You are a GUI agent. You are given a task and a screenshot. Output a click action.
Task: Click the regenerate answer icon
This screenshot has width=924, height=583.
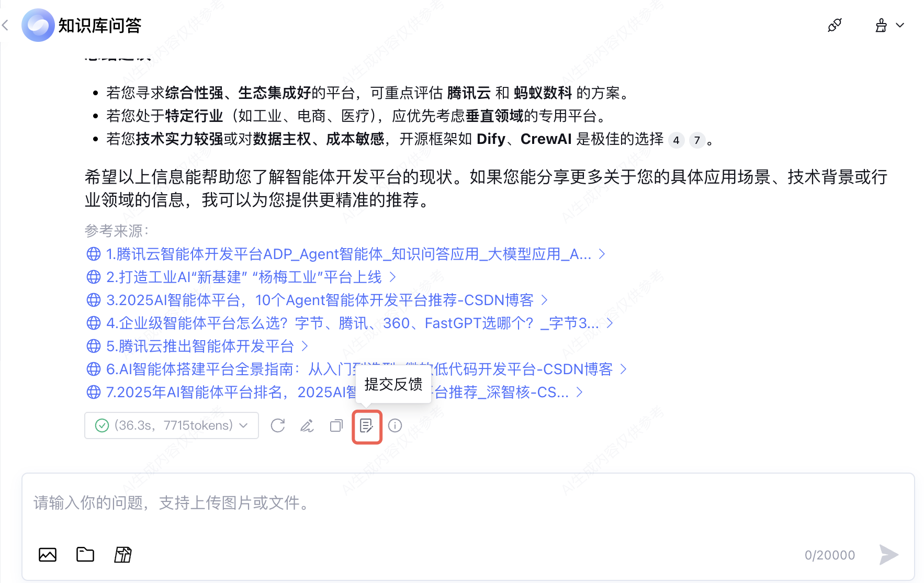pyautogui.click(x=278, y=425)
